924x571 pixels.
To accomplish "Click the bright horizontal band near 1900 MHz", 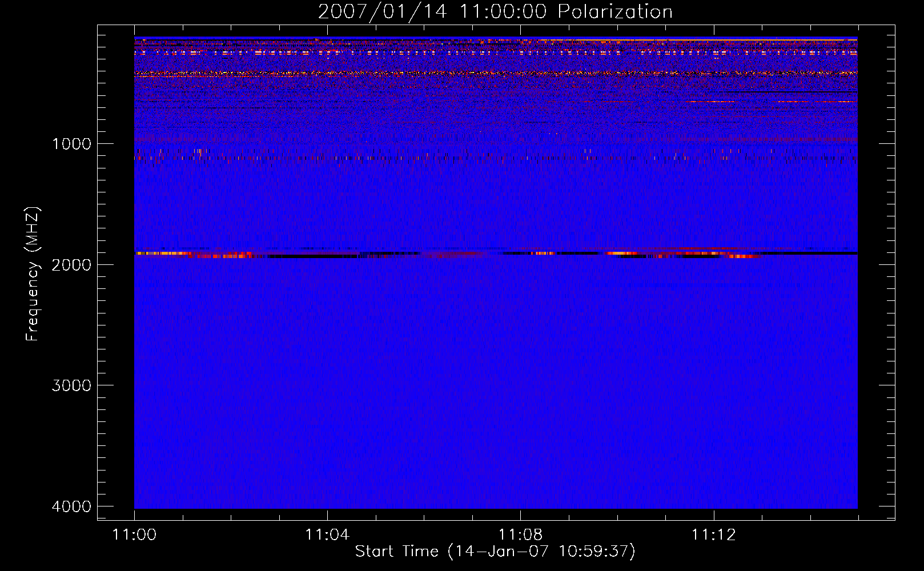I will click(x=496, y=254).
